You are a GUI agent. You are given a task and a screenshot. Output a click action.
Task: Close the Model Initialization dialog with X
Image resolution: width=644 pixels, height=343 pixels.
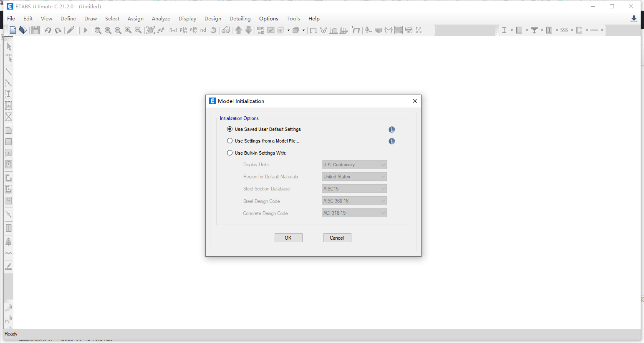coord(415,101)
